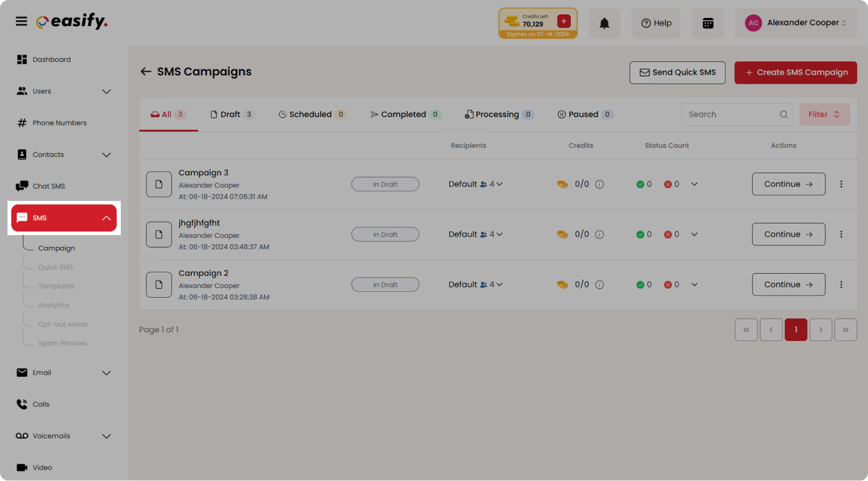Collapse the SMS sidebar menu
The height and width of the screenshot is (481, 868).
tap(106, 218)
